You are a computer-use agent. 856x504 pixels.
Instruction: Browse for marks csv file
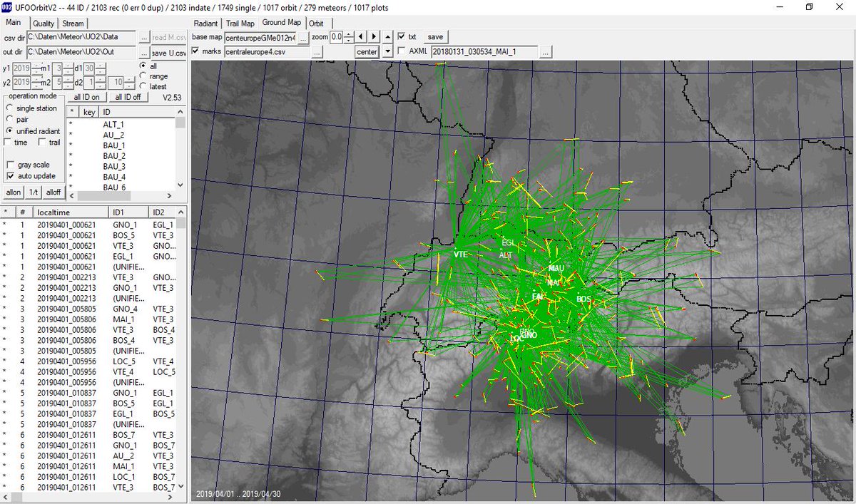(x=317, y=52)
